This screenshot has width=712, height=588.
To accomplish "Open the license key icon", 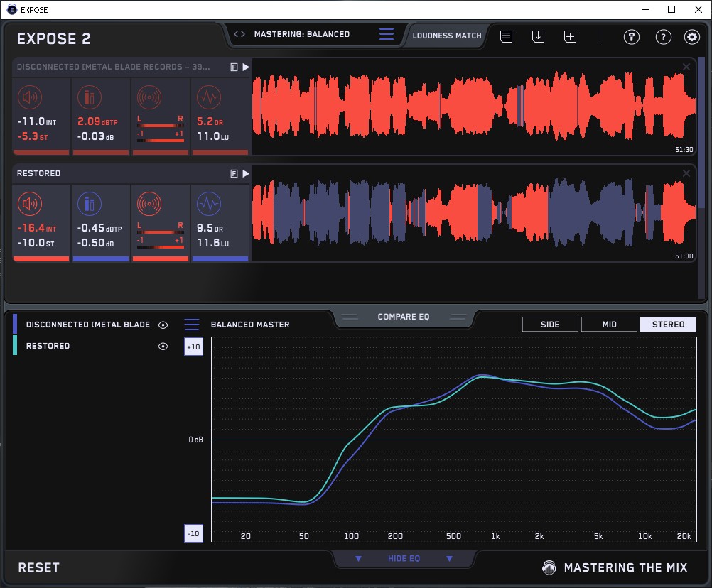I will [632, 37].
